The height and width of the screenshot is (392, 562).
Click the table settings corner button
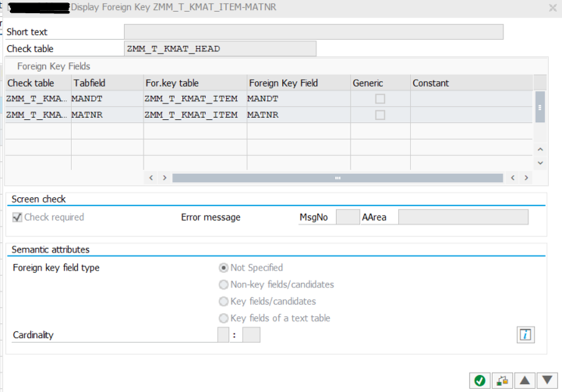(539, 83)
